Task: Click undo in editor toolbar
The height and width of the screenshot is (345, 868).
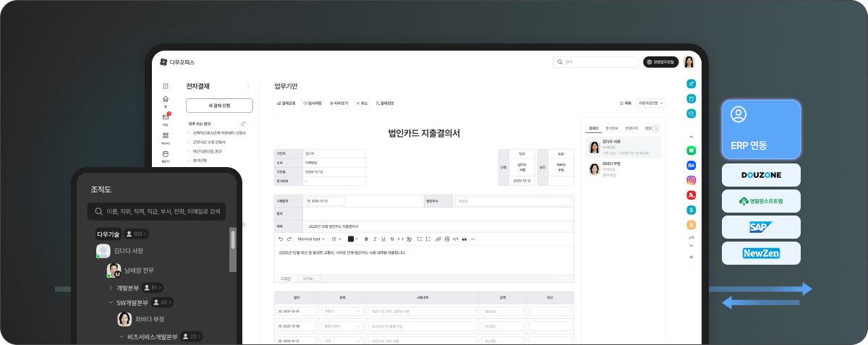Action: pos(281,239)
